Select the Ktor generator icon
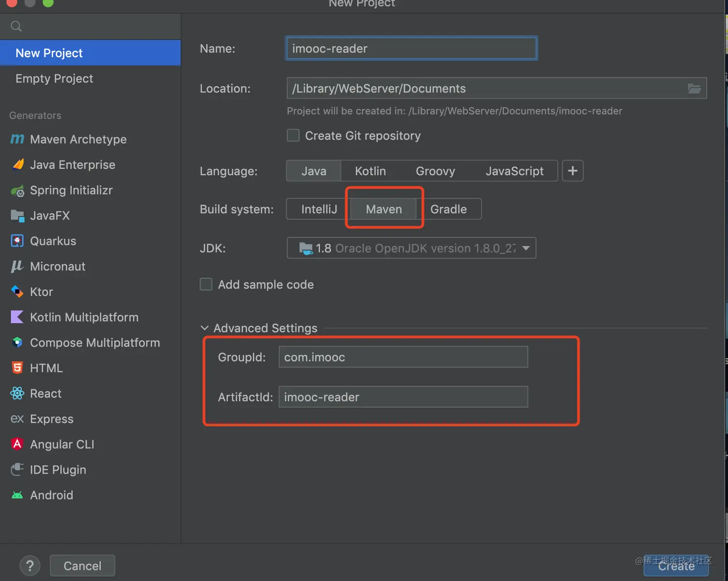The height and width of the screenshot is (581, 728). click(17, 292)
